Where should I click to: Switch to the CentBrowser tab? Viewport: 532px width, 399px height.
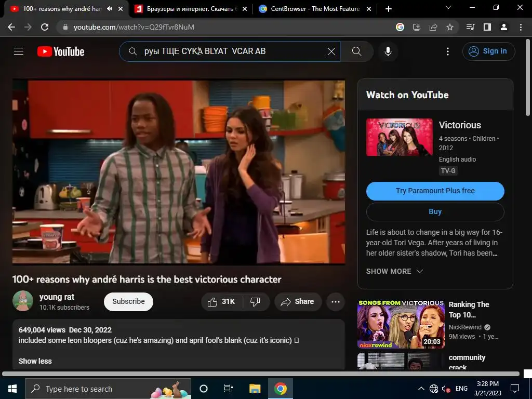click(x=315, y=9)
